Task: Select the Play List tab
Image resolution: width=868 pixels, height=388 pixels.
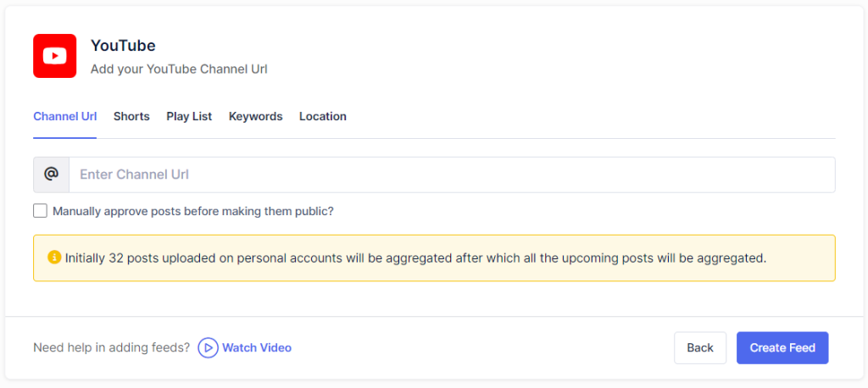Action: coord(189,116)
